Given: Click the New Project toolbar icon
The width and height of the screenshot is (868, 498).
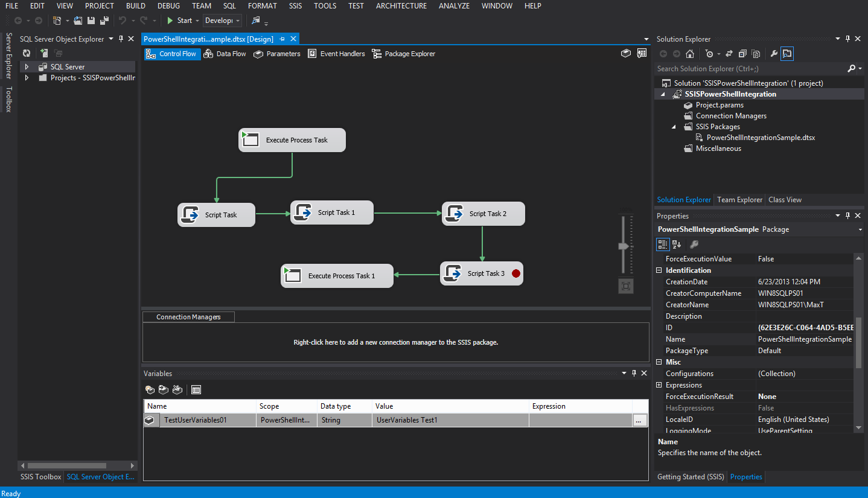Looking at the screenshot, I should click(x=57, y=21).
